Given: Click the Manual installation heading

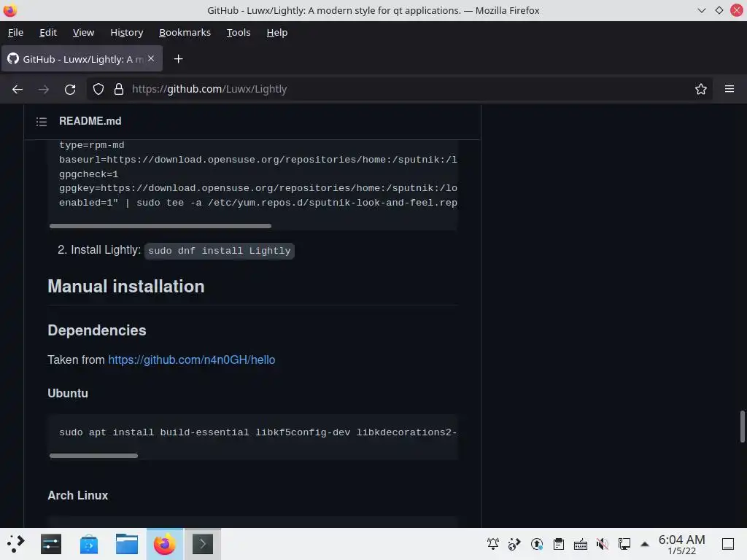Looking at the screenshot, I should (125, 286).
